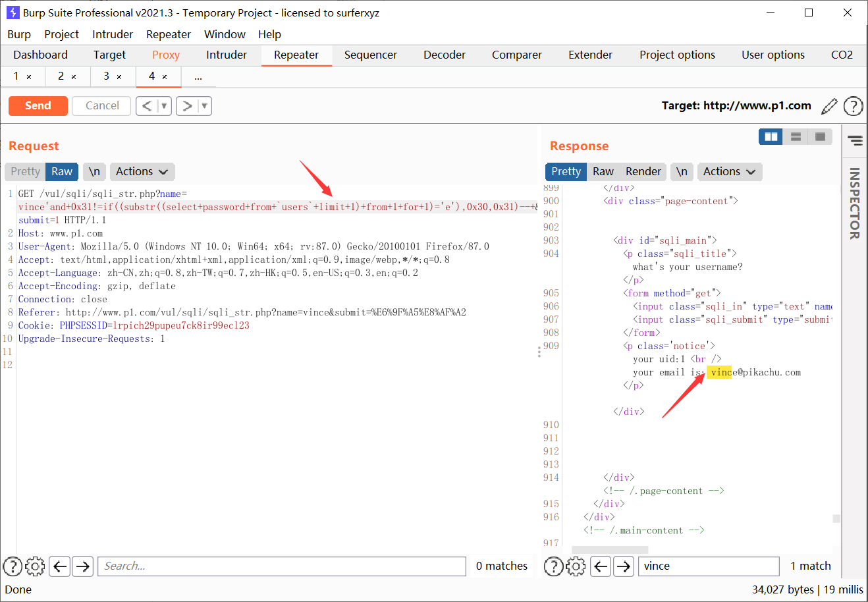Open the Help menu

269,34
